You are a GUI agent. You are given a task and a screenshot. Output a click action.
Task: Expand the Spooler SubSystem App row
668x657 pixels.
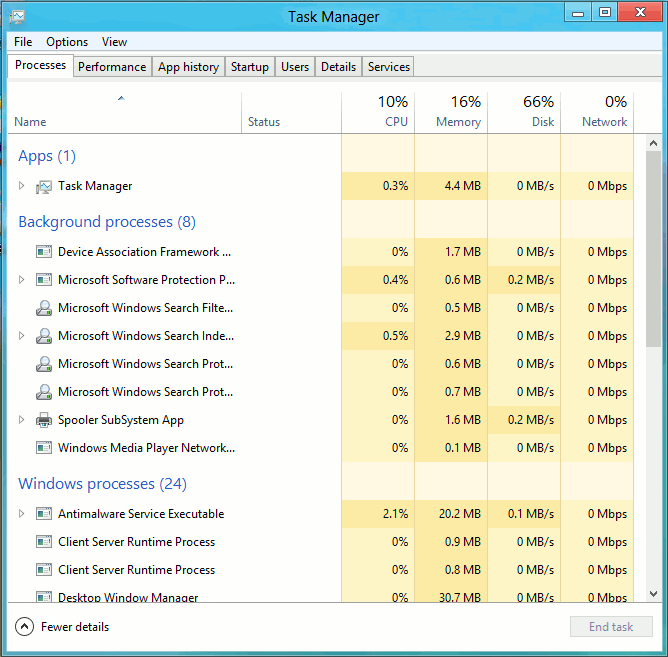[x=21, y=420]
